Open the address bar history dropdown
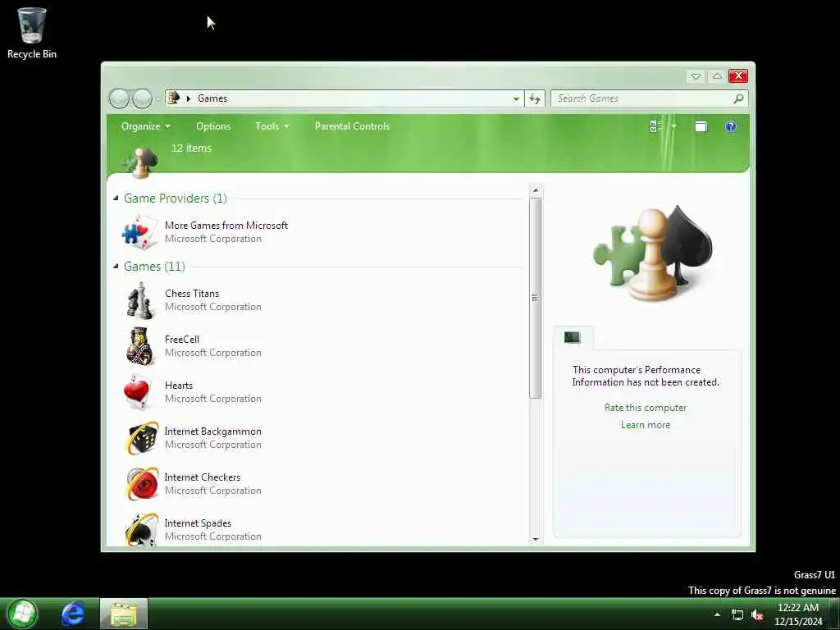This screenshot has height=630, width=840. (x=516, y=98)
